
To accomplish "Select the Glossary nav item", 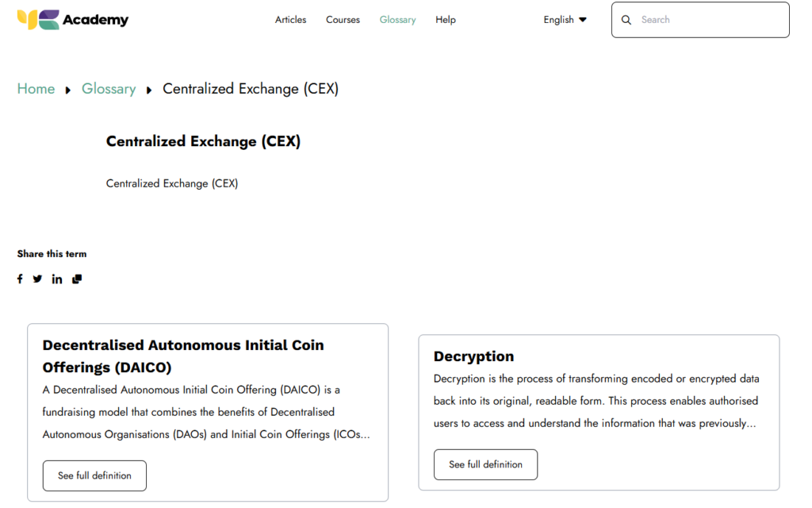I will 398,20.
